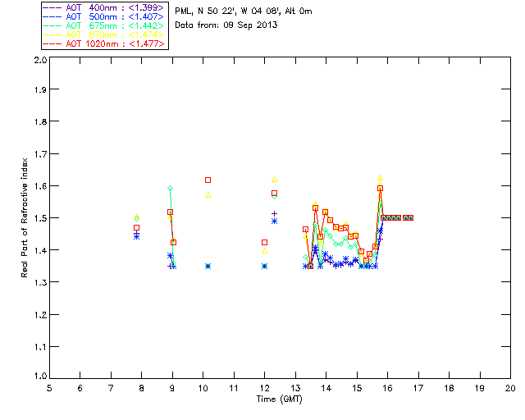The width and height of the screenshot is (525, 420).
Task: Click the y-axis tick label 1.3
Action: 40,282
